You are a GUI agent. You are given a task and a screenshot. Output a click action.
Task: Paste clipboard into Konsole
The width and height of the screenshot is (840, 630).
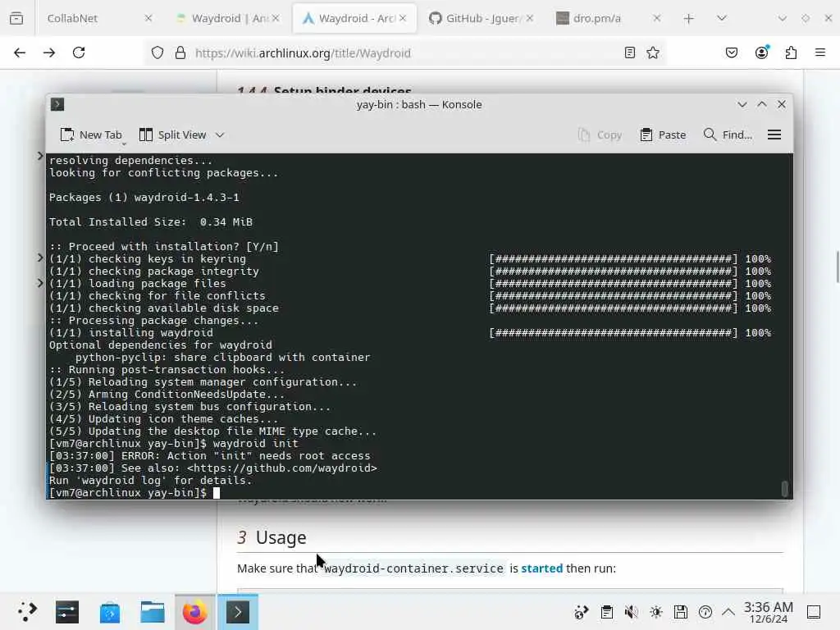point(663,135)
